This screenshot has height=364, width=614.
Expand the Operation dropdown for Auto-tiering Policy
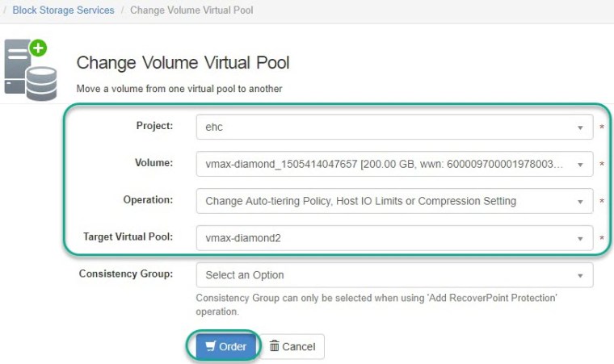click(388, 202)
